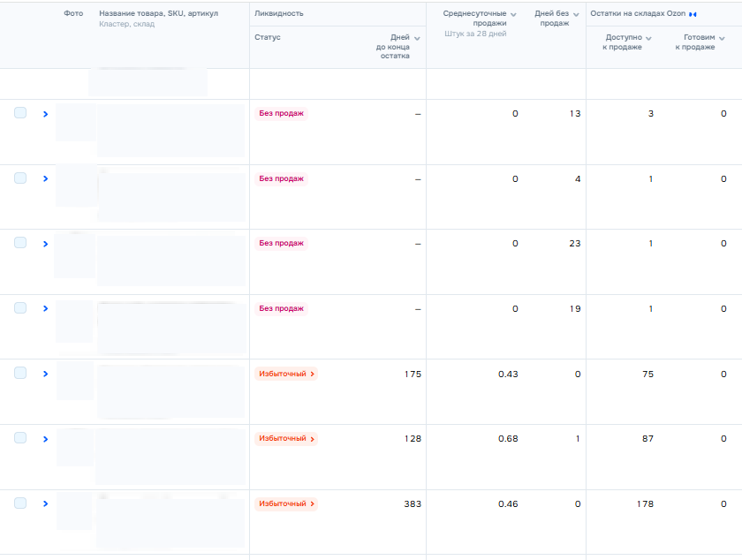Open arrow on Избыточный badge with 383 days
The height and width of the screenshot is (560, 742).
point(313,503)
